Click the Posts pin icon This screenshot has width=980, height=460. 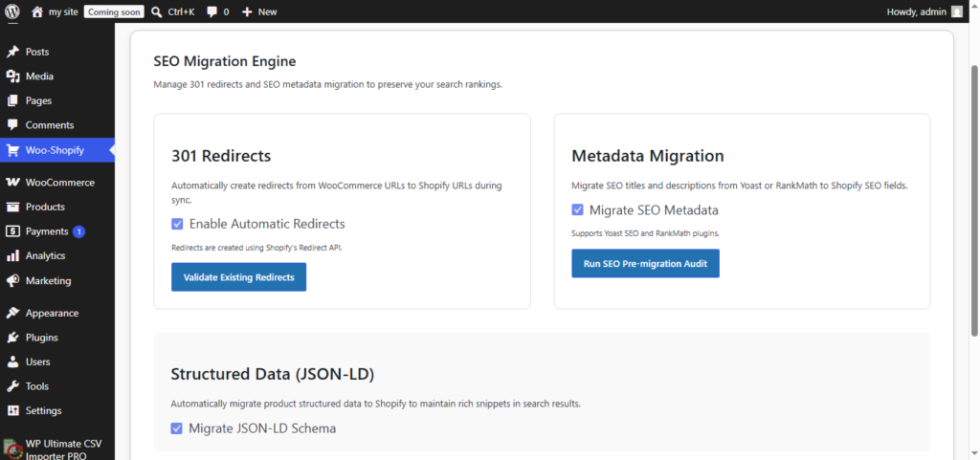[x=12, y=52]
